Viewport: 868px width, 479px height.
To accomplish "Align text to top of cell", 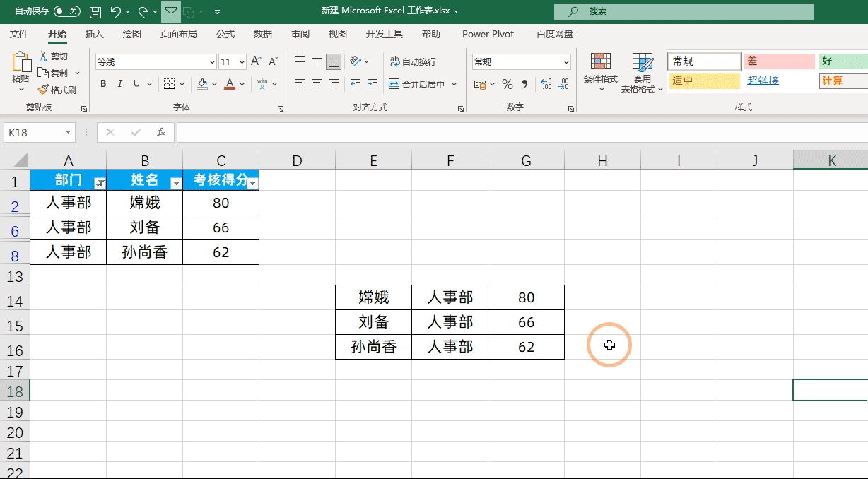I will pos(300,61).
